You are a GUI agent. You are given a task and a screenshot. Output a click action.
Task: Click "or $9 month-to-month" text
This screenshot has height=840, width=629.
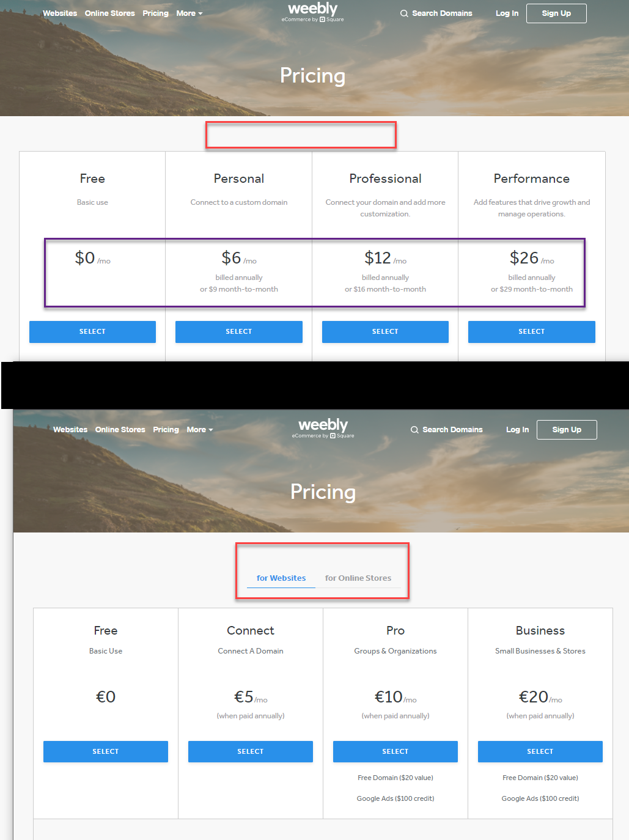[x=239, y=290]
